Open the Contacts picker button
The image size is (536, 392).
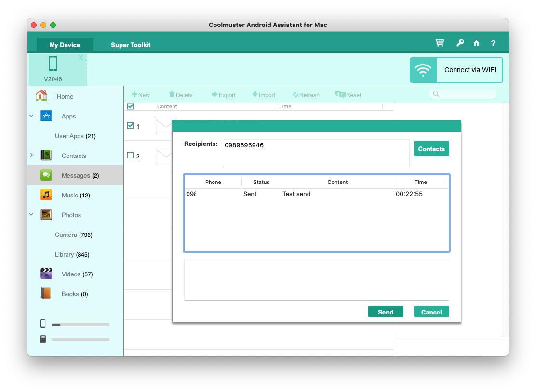(431, 148)
